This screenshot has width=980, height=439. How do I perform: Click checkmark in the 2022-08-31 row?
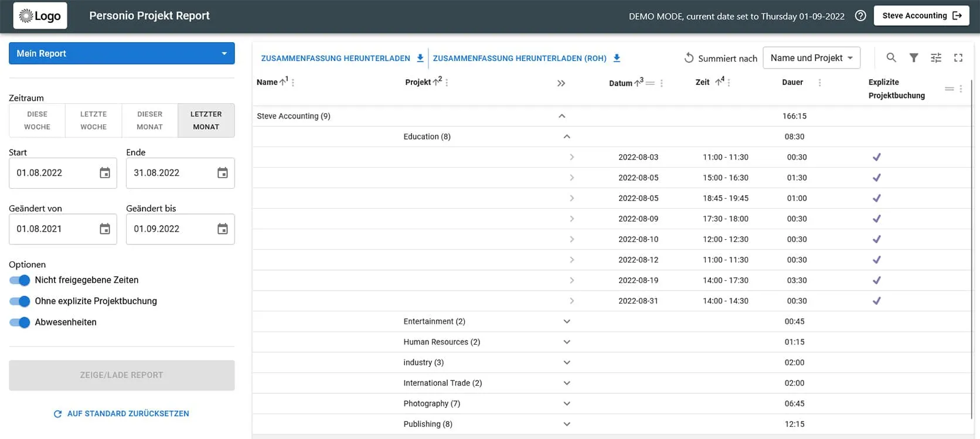click(x=877, y=301)
